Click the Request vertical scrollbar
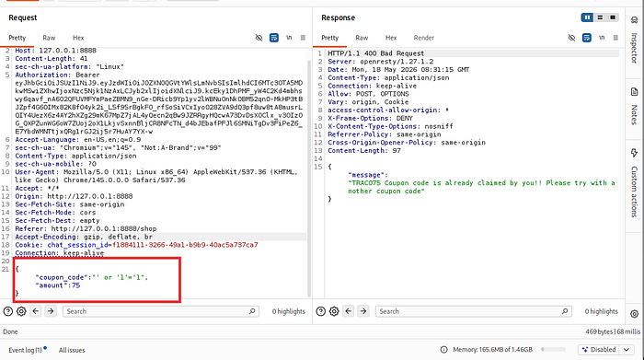The image size is (644, 360). (309, 179)
